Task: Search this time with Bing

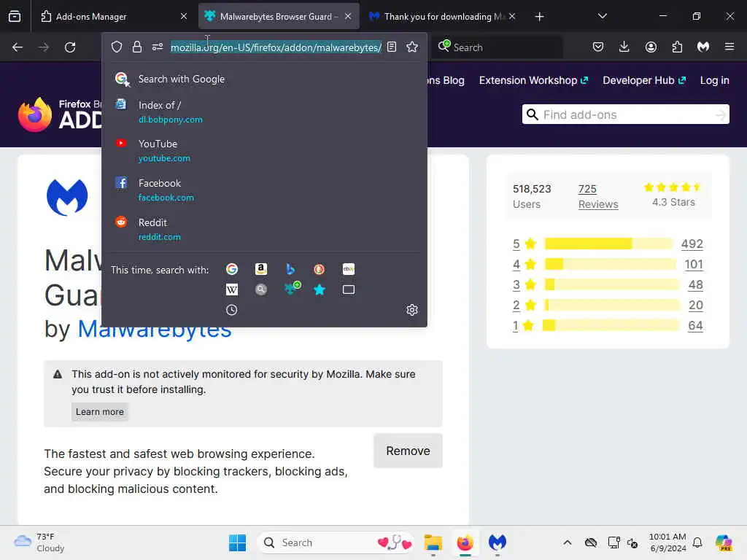Action: [x=290, y=269]
